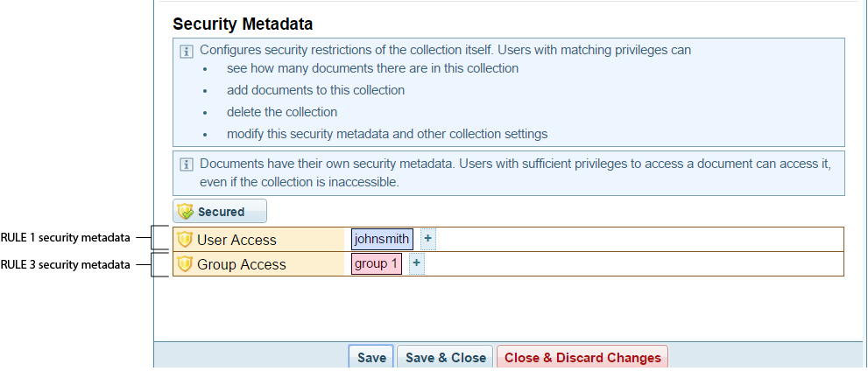Toggle the Secured collection button

(220, 211)
